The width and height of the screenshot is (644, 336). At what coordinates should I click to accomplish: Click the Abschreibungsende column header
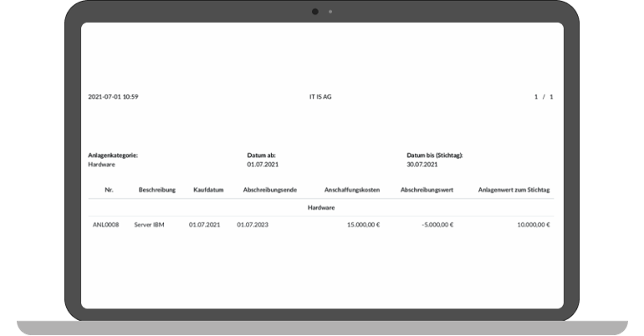269,190
